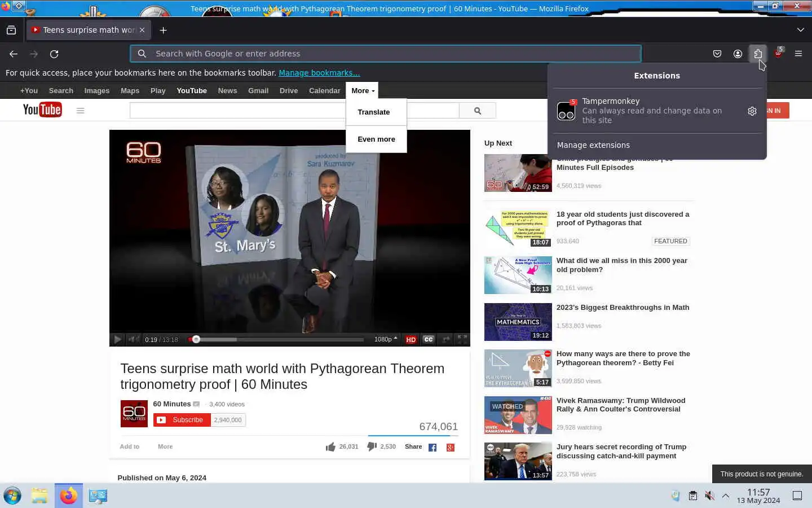The height and width of the screenshot is (508, 812).
Task: Click the show desktop button in taskbar
Action: point(797,496)
